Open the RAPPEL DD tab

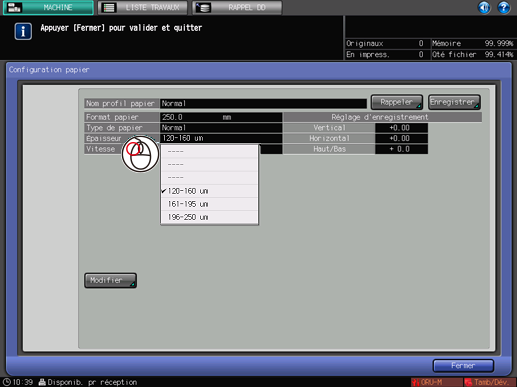pyautogui.click(x=237, y=7)
